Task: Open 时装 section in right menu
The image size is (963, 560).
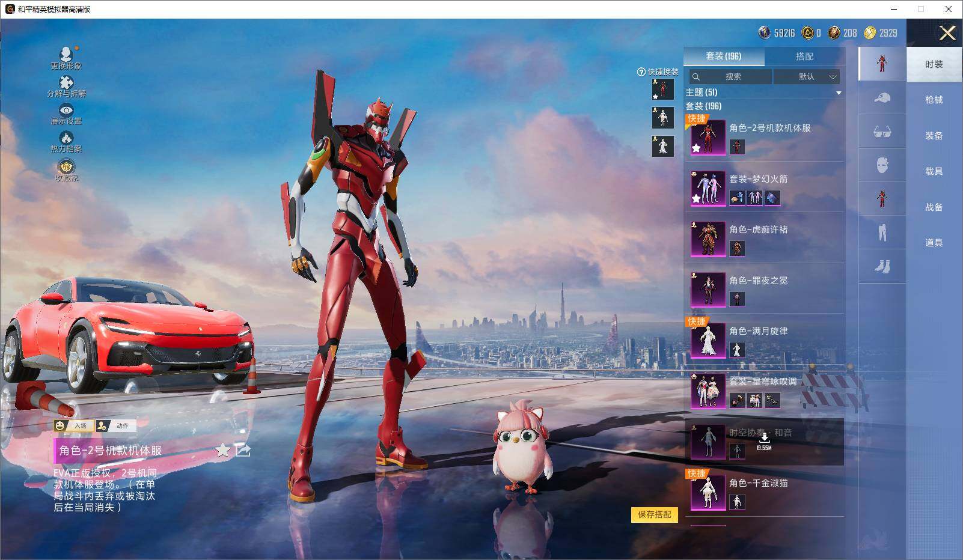Action: tap(934, 64)
